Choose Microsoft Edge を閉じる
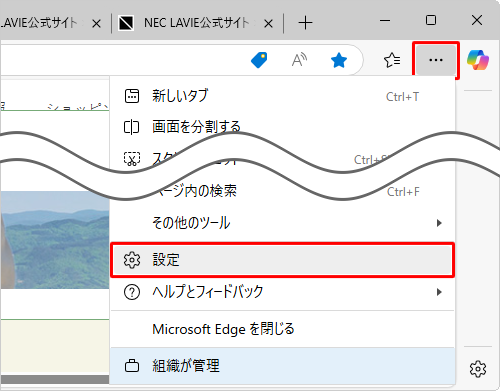Viewport: 500px width, 391px height. pyautogui.click(x=282, y=329)
